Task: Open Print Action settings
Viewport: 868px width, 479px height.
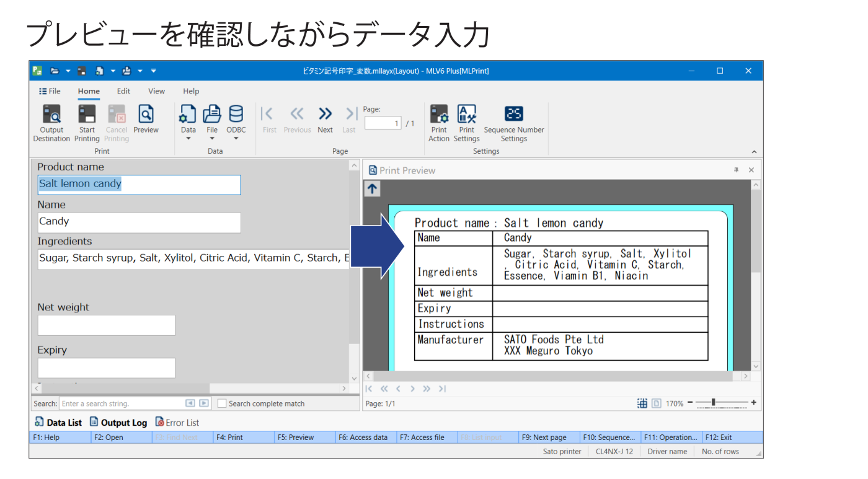Action: 439,123
